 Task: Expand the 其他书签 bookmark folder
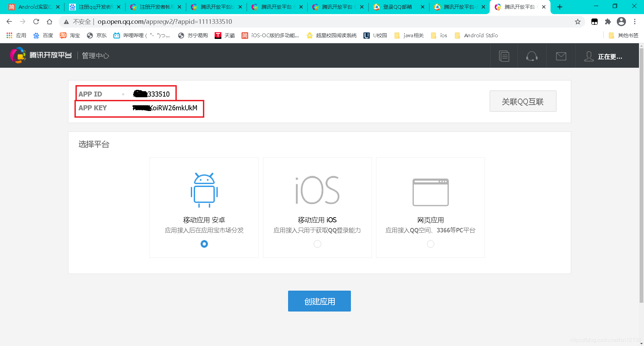[x=623, y=35]
